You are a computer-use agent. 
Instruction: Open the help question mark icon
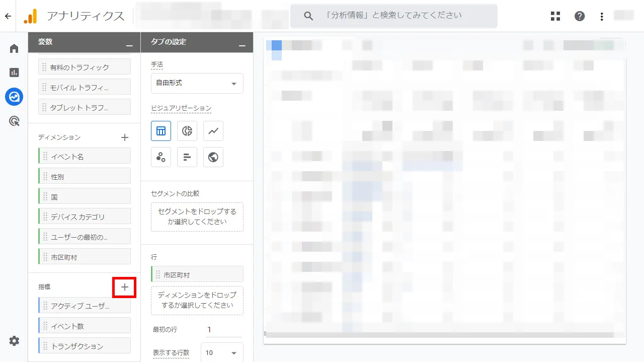(580, 16)
